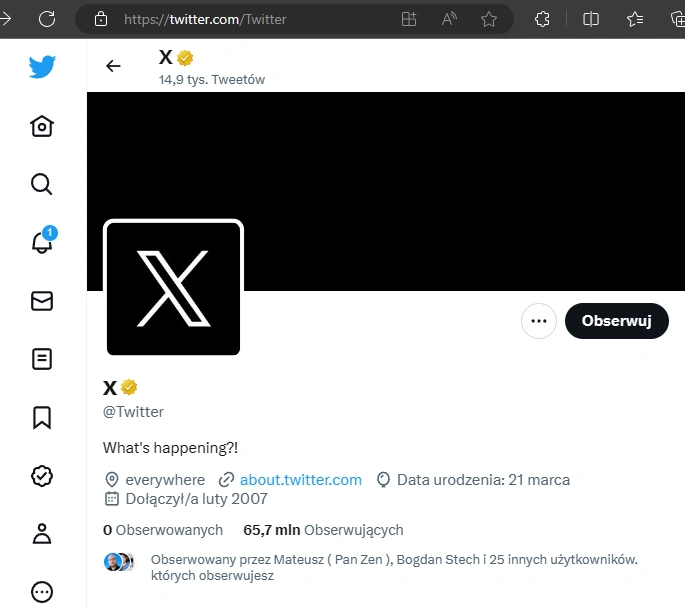685x610 pixels.
Task: Click 'Dołączył/a luty 2007' text
Action: (x=197, y=499)
